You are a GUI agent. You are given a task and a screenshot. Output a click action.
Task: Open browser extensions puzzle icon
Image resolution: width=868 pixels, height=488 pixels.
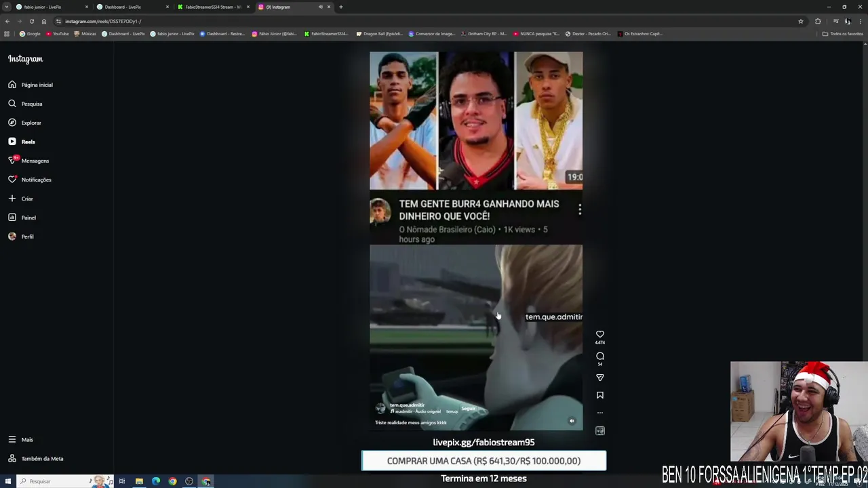tap(818, 21)
